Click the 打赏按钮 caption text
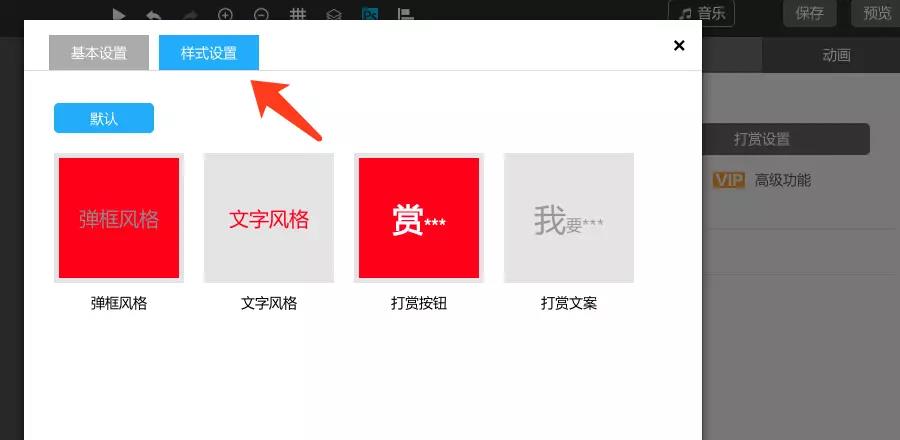Screen dimensions: 900x440 tap(419, 303)
